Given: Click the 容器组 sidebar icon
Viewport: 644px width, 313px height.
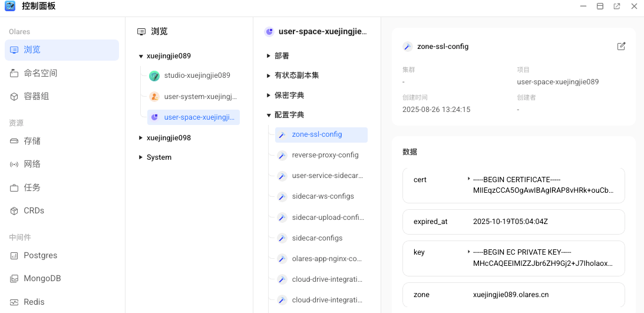Looking at the screenshot, I should (x=14, y=97).
